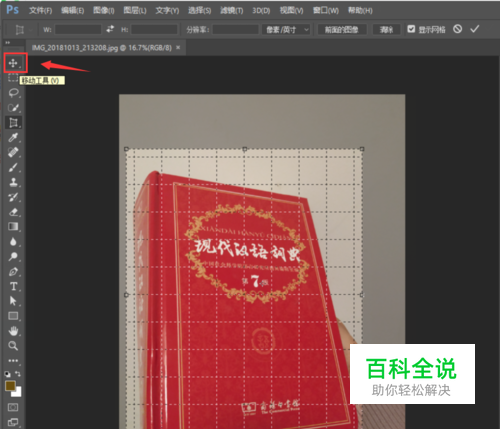Viewport: 500px width, 429px height.
Task: Open the Edit Toolbar three-dots menu
Action: pos(13,360)
